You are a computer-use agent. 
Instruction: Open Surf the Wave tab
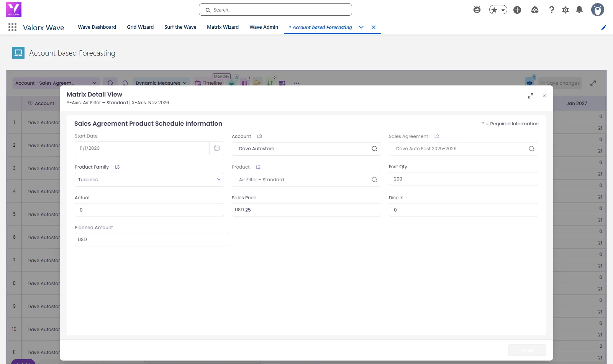[180, 27]
